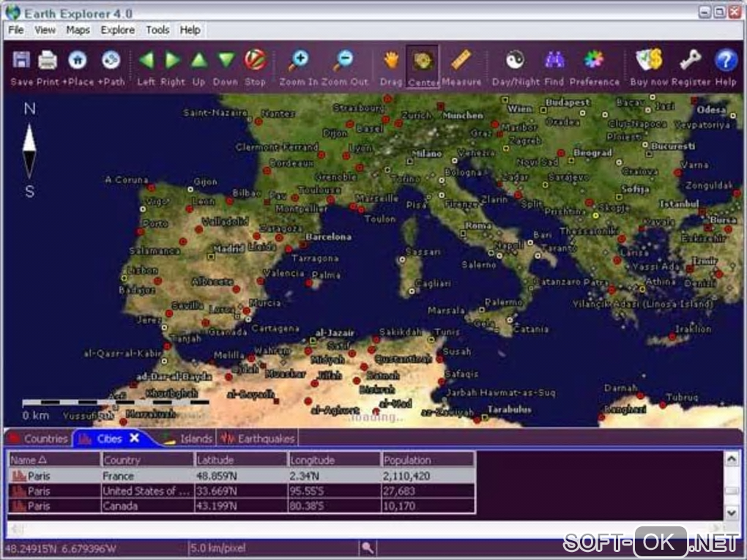
Task: Click the Register key icon
Action: (691, 60)
